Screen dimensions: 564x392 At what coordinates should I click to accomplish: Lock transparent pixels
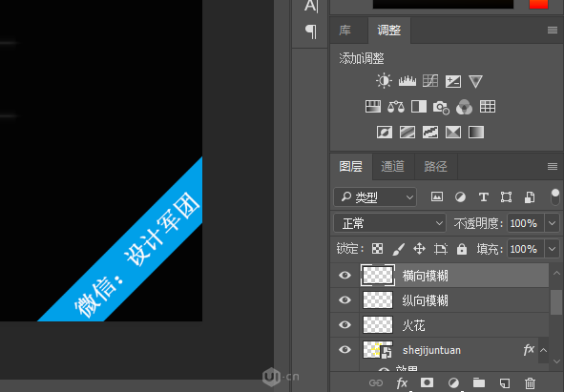[x=377, y=249]
